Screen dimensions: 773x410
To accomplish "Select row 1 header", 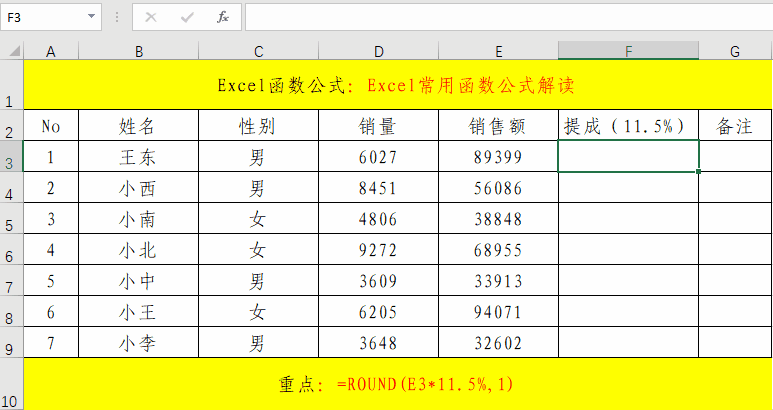I will click(x=11, y=85).
